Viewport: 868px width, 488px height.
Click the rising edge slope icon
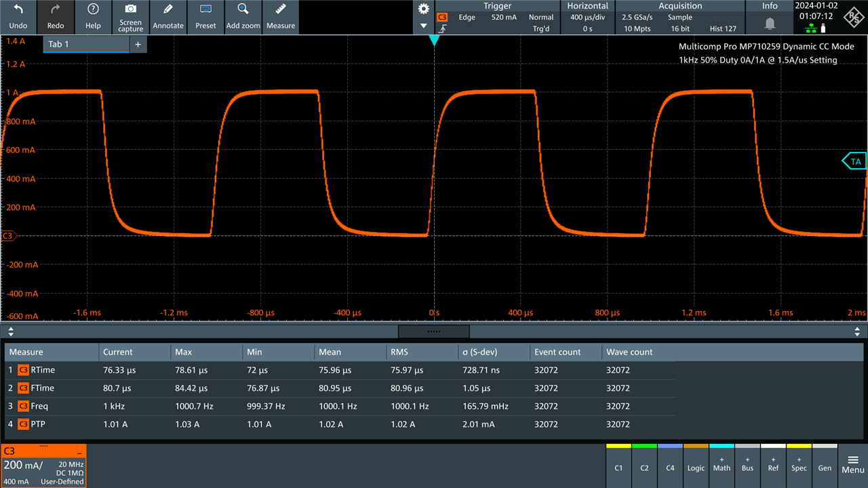point(443,29)
